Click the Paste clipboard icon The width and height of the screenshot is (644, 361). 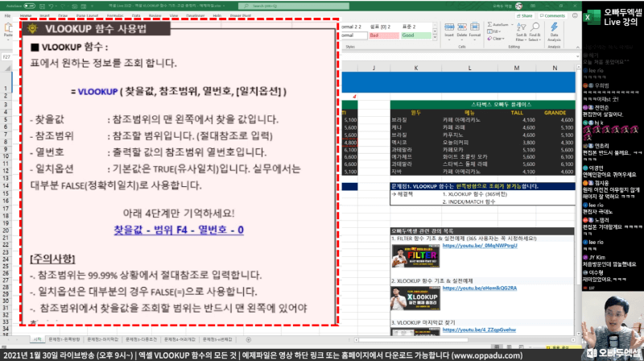pyautogui.click(x=8, y=29)
